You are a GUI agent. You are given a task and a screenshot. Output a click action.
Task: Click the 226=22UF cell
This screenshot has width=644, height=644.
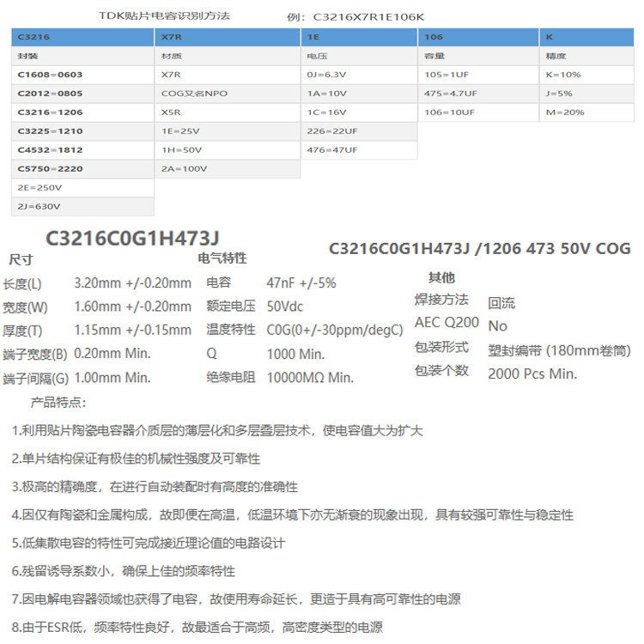(360, 131)
